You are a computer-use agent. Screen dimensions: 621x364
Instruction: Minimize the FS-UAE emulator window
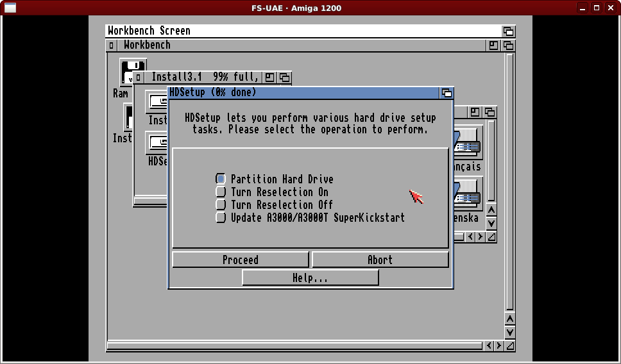tap(583, 8)
